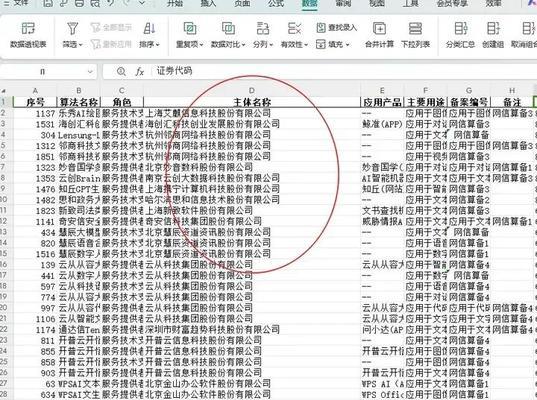Click the 合并计算 consolidate icon
537x400 pixels.
[x=379, y=28]
